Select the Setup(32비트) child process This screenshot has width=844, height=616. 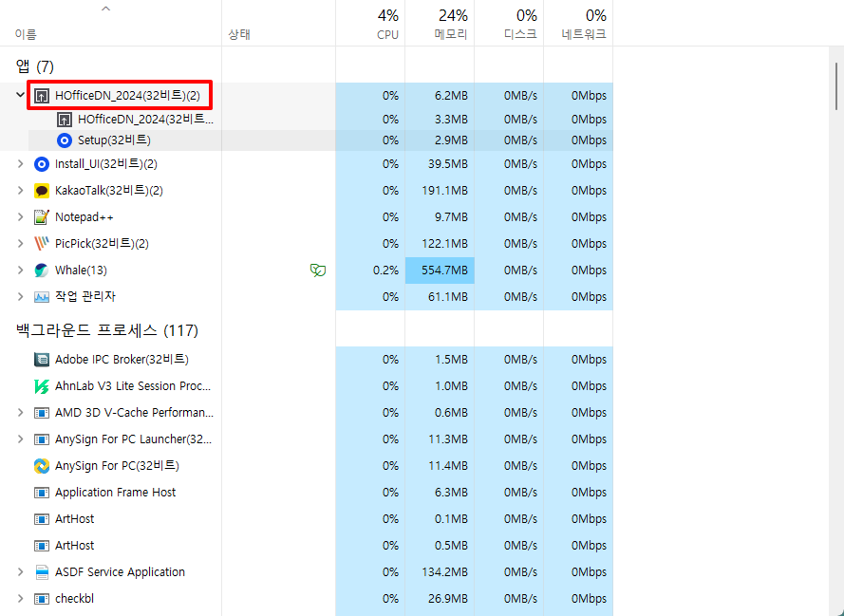pyautogui.click(x=114, y=140)
